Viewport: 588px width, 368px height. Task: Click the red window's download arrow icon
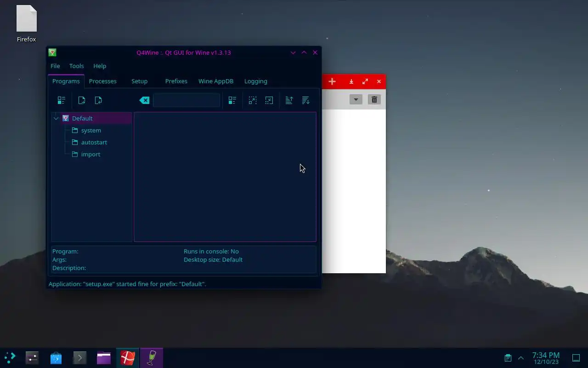point(351,81)
